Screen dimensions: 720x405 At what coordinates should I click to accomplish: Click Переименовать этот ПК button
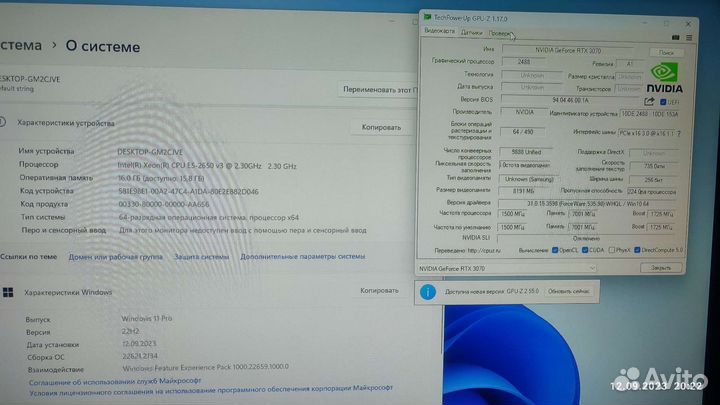(x=379, y=90)
